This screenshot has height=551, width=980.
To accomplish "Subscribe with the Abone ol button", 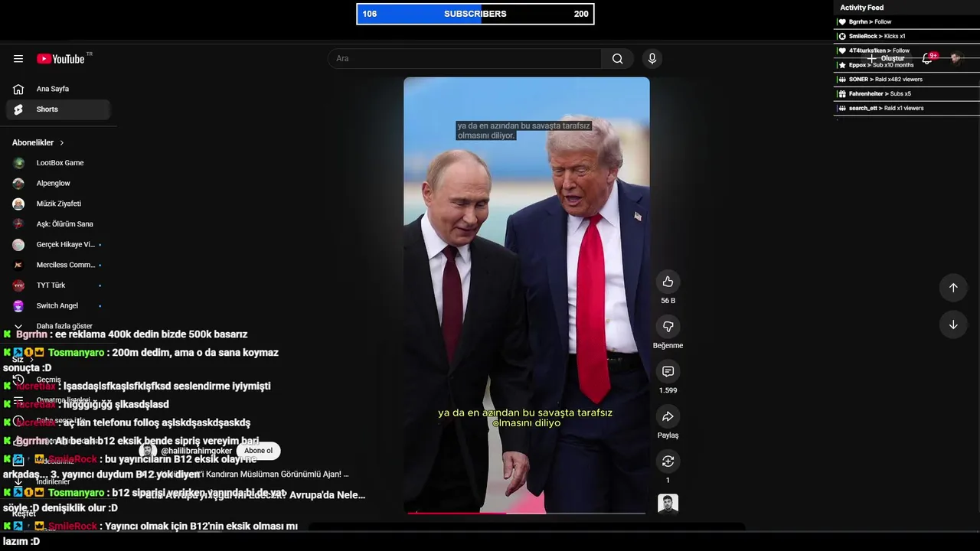I will point(258,451).
